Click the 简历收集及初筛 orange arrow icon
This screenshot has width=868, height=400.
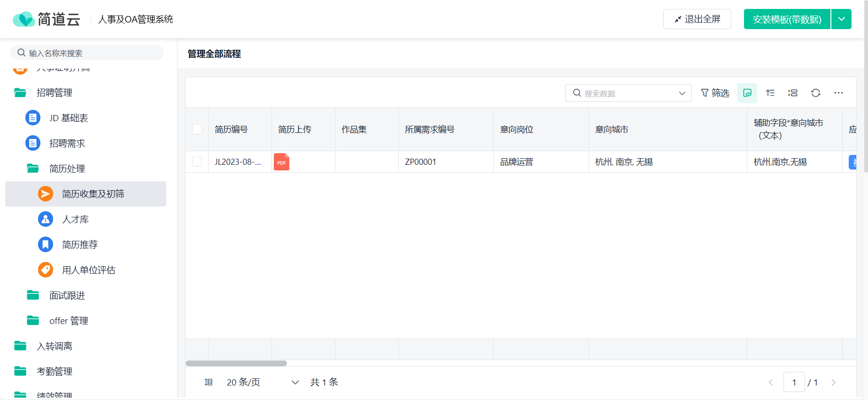pos(46,194)
